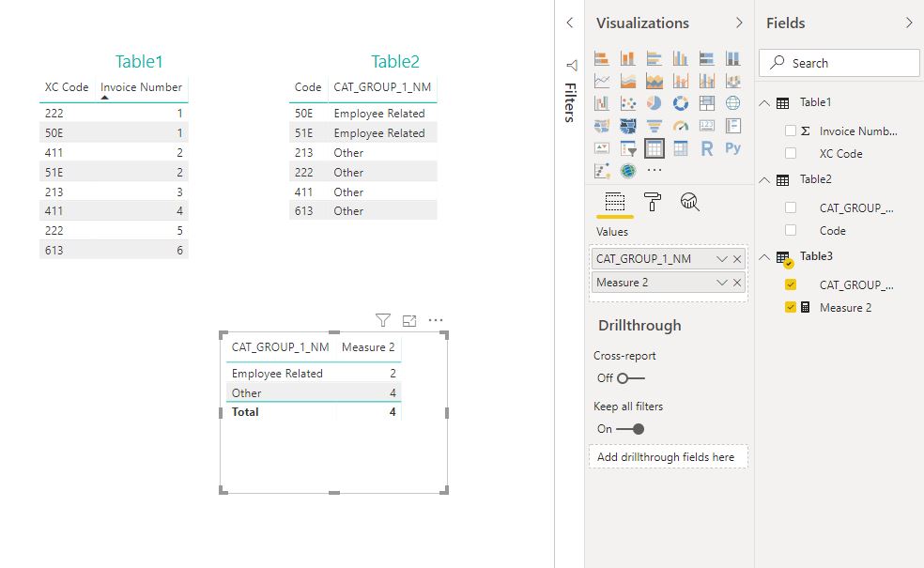
Task: Open the vertical Filters pane label
Action: (x=570, y=102)
